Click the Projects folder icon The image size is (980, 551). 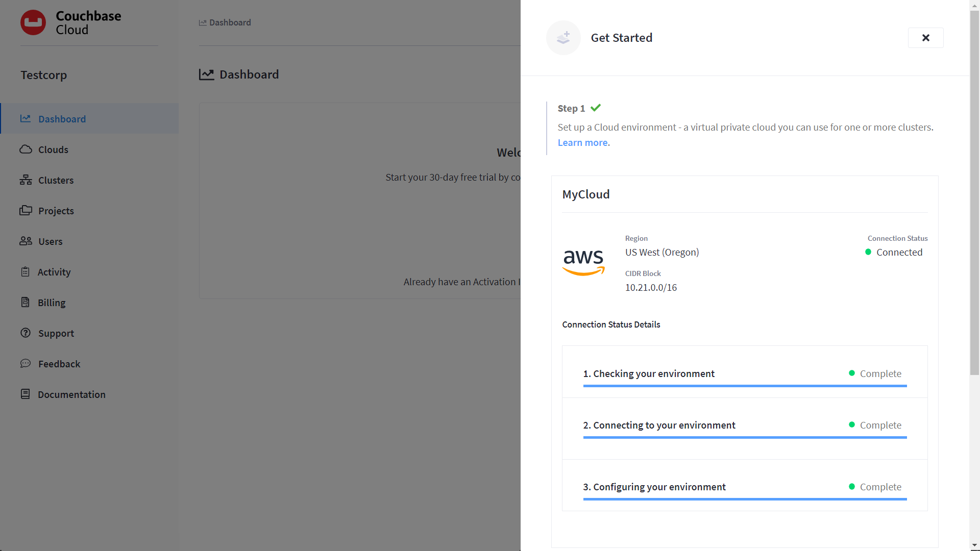click(x=26, y=211)
